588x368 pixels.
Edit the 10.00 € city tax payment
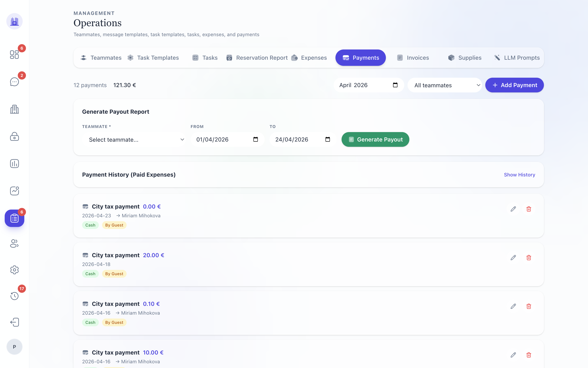[513, 355]
